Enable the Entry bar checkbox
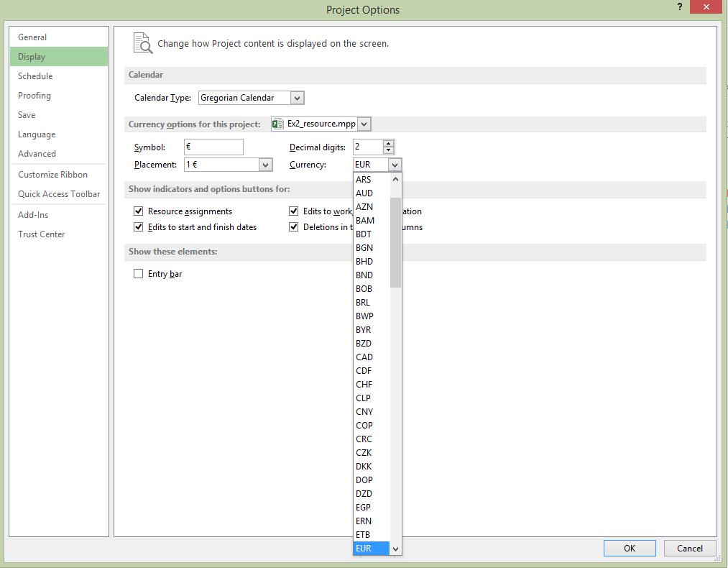Image resolution: width=728 pixels, height=568 pixels. pos(139,274)
